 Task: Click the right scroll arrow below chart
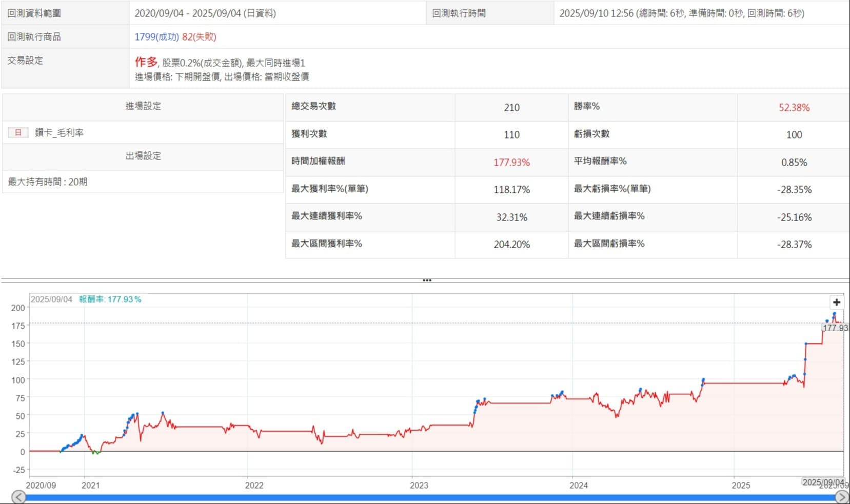[x=842, y=497]
